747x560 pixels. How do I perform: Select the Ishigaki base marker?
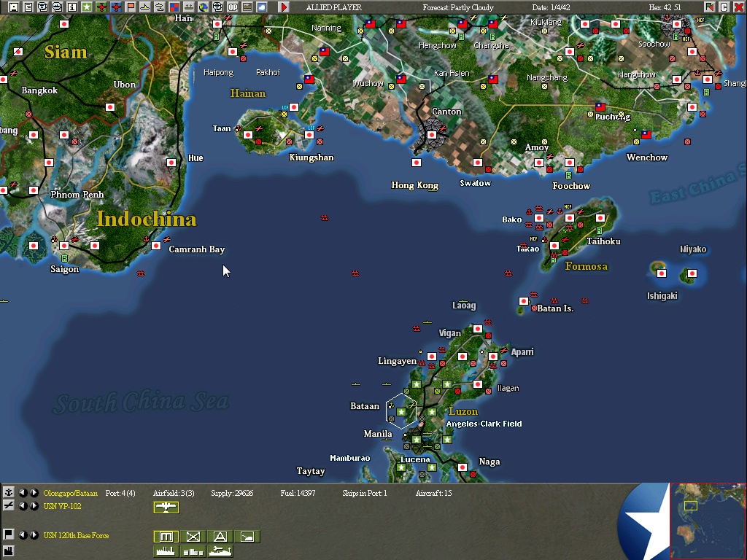point(661,273)
